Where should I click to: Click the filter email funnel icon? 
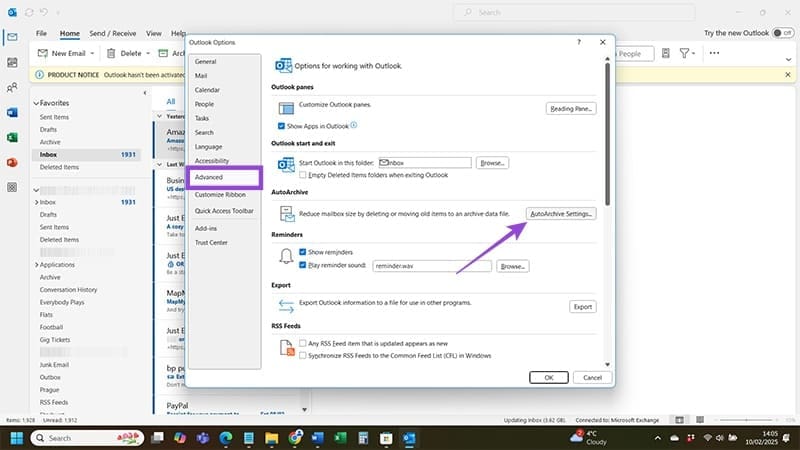(686, 53)
